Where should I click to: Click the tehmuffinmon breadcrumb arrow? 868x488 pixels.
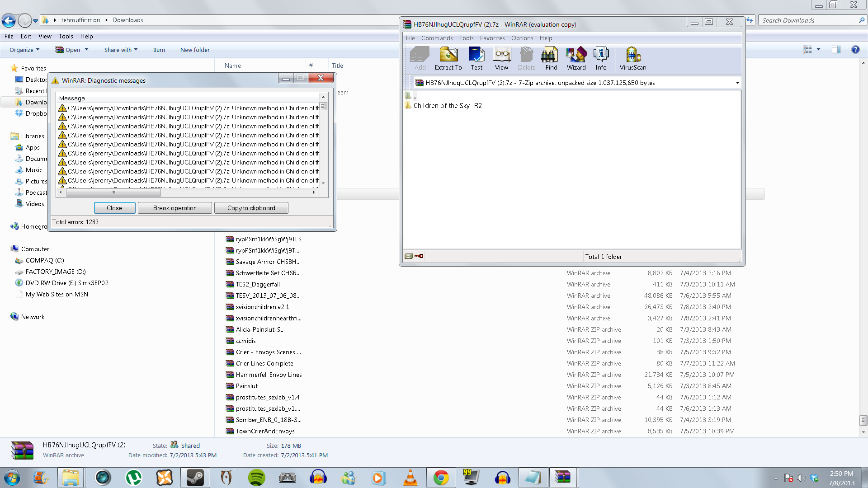tap(107, 20)
